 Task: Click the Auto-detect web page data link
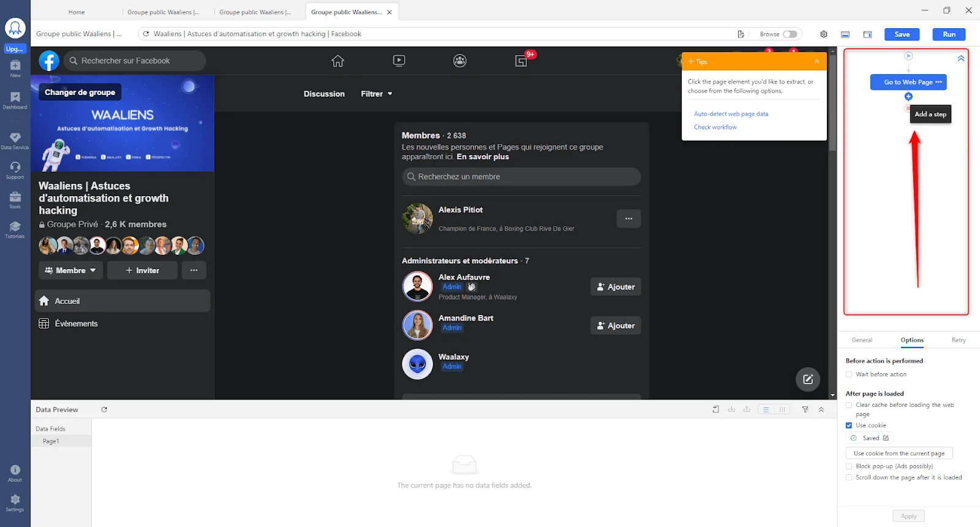pos(731,114)
